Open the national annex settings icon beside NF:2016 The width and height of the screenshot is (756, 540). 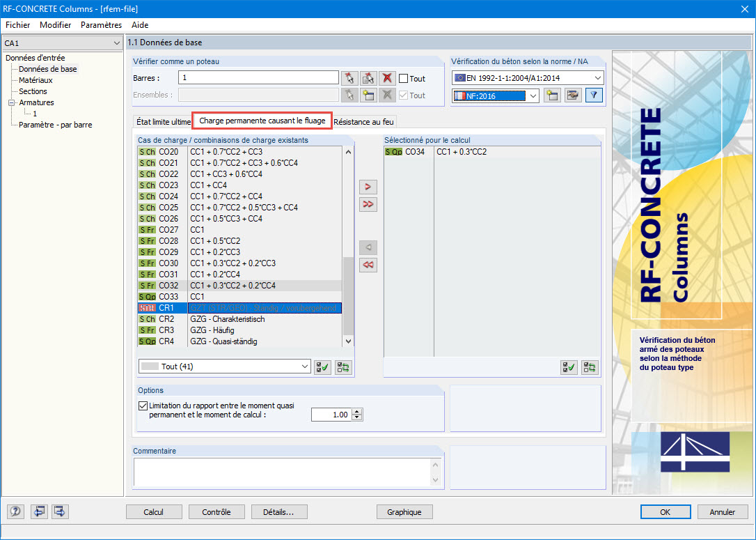coord(573,95)
